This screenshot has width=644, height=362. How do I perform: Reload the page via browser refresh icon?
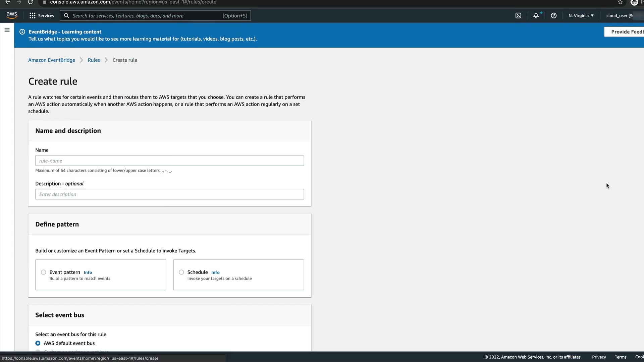point(31,2)
